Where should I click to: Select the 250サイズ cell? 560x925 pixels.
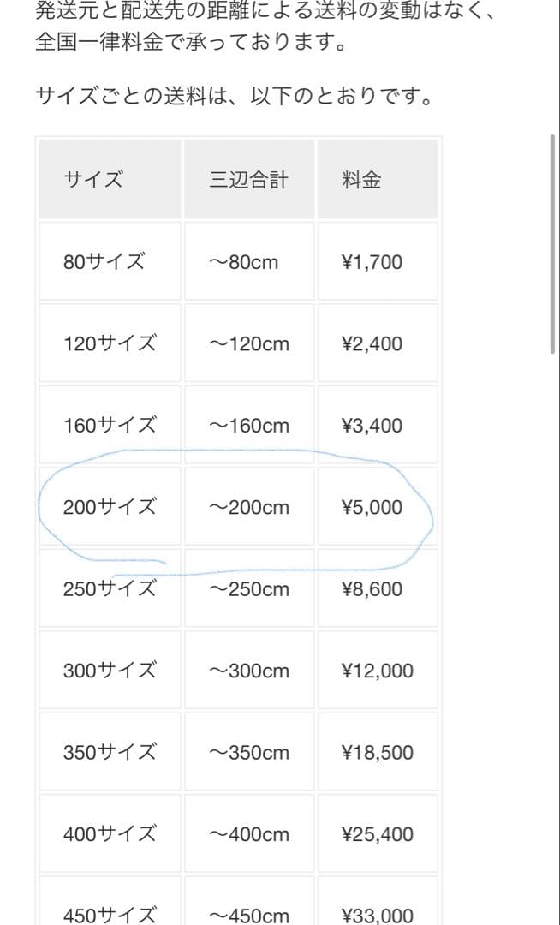tap(110, 589)
